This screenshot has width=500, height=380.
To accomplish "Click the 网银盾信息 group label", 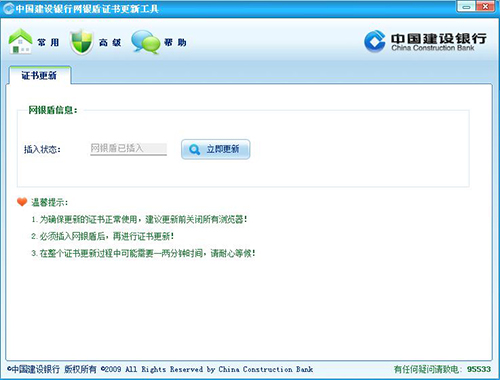I will tap(53, 110).
